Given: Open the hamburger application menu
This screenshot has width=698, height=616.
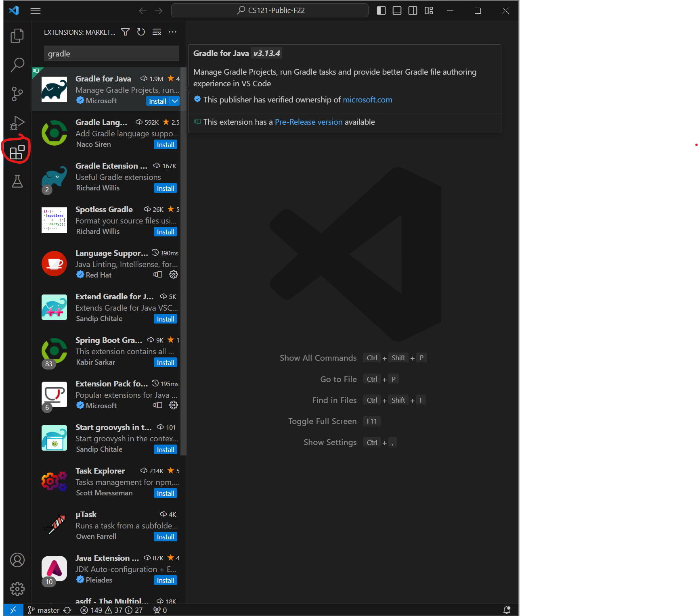Looking at the screenshot, I should [x=36, y=11].
